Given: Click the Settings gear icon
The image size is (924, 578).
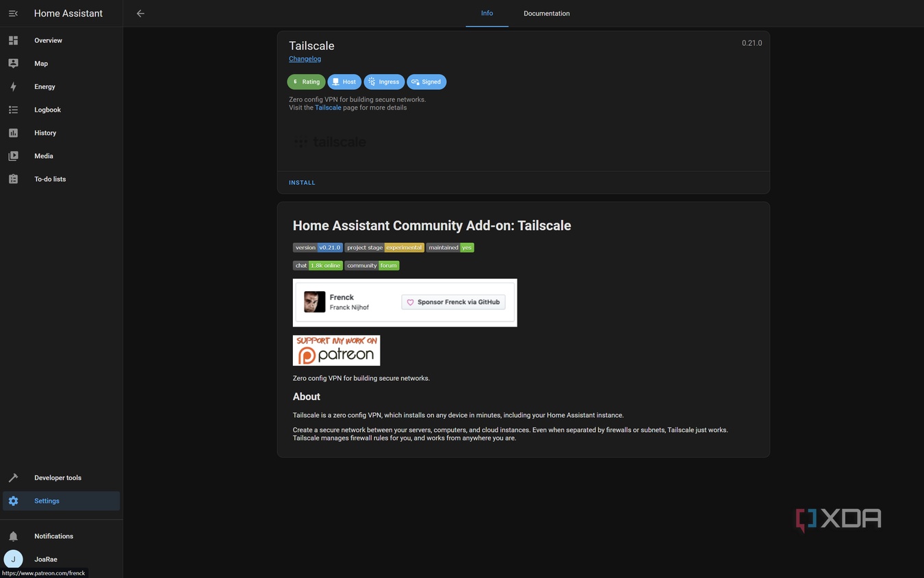Looking at the screenshot, I should click(x=13, y=501).
